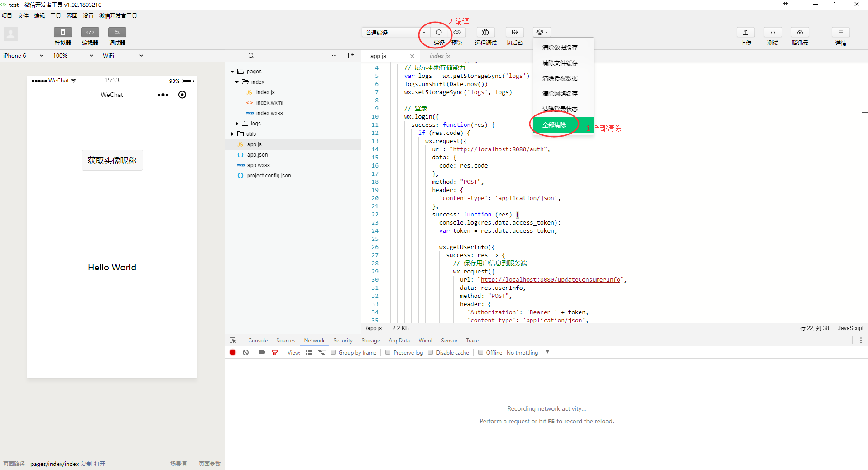This screenshot has height=470, width=868.
Task: Toggle network overview waterfall view
Action: [321, 352]
